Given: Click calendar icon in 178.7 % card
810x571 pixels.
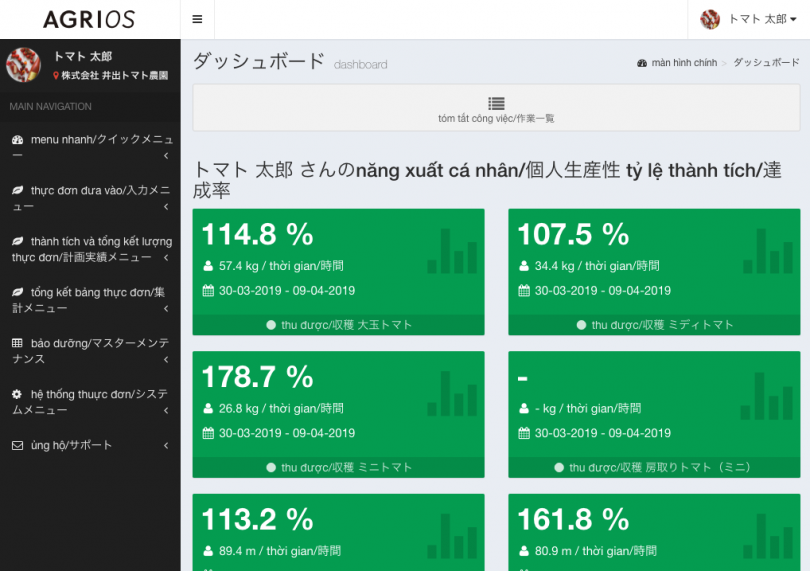Looking at the screenshot, I should click(x=208, y=433).
